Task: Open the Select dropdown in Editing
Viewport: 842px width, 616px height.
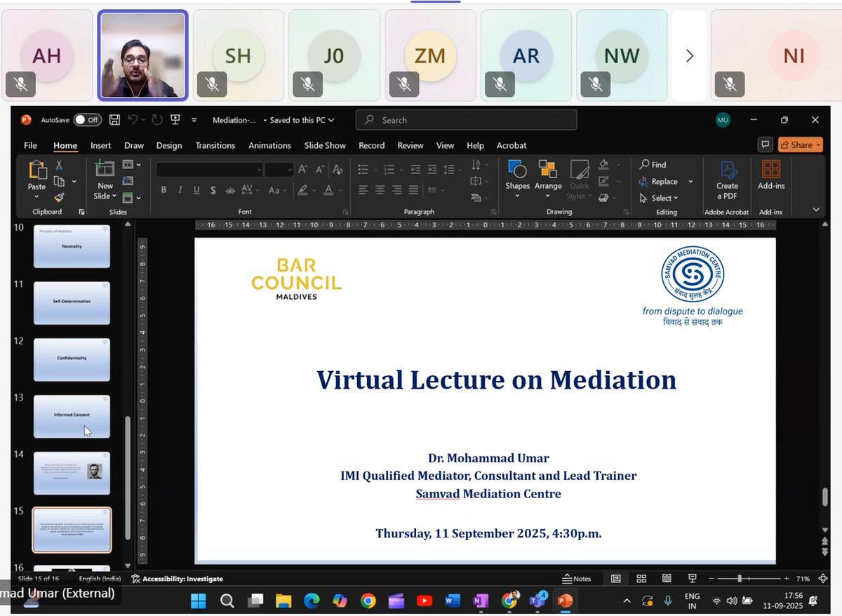Action: [660, 198]
